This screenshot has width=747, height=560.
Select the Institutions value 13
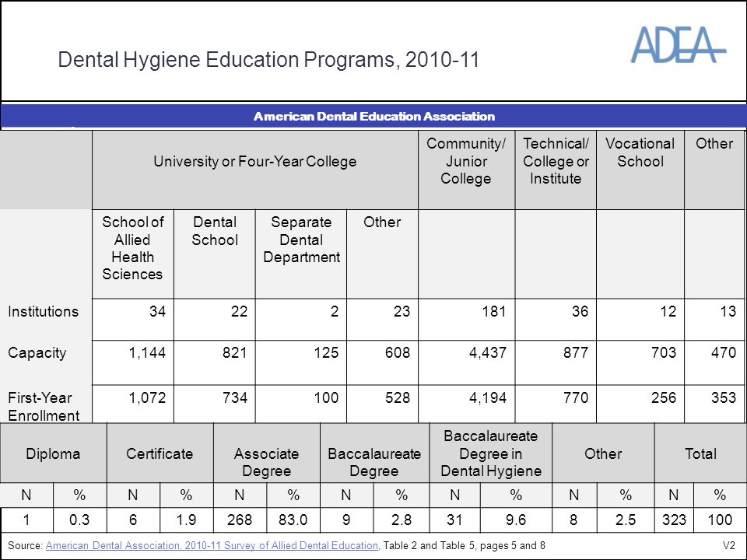click(728, 311)
